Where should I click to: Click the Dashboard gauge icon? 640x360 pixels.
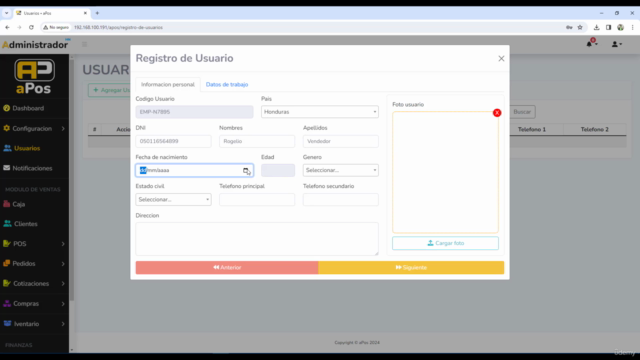pos(7,108)
